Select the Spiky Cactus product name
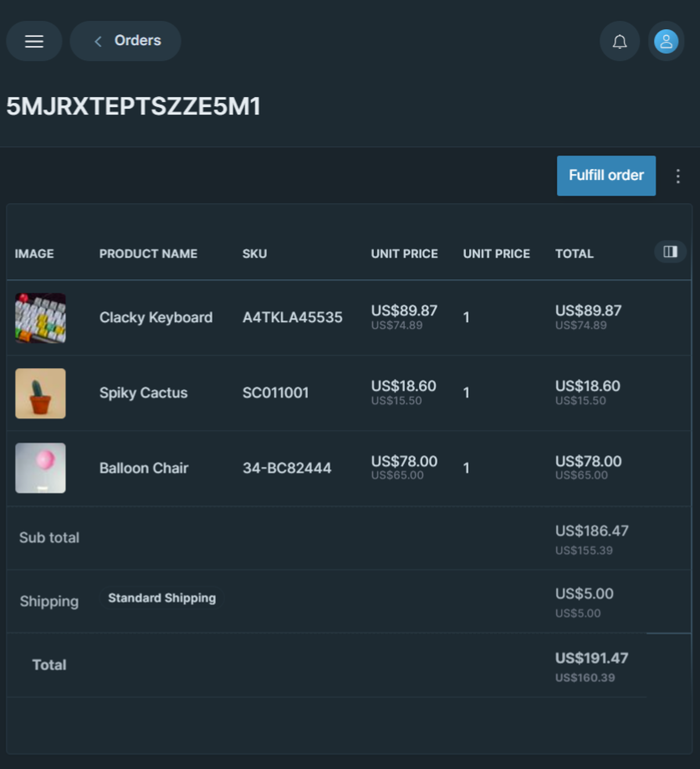Image resolution: width=700 pixels, height=769 pixels. point(143,393)
